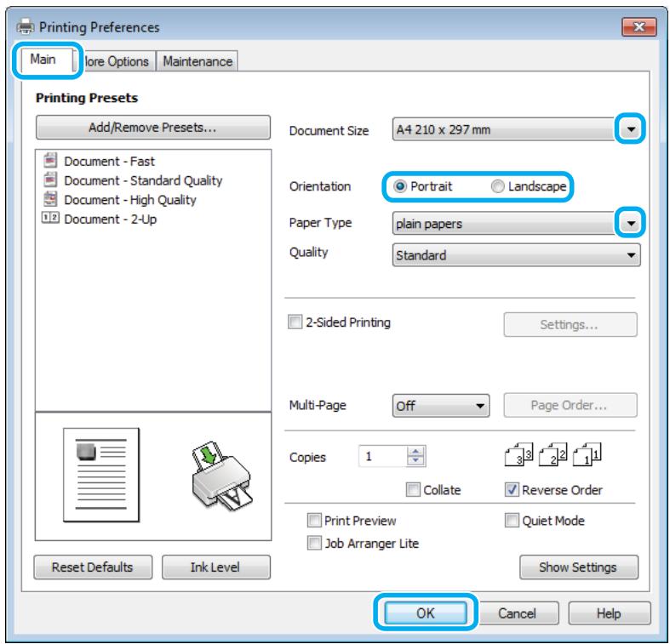Select the "Document - 2-Up" preset text
Screen dimensions: 670x644
110,219
